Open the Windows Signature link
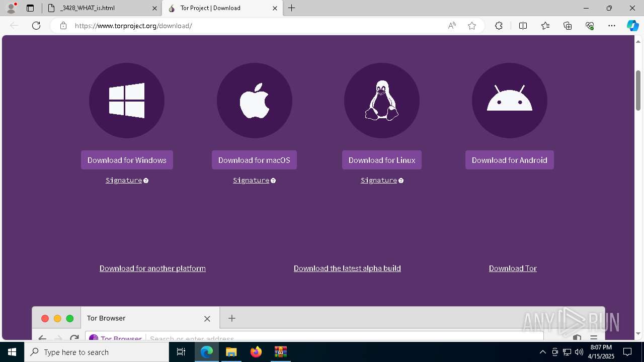 (124, 180)
